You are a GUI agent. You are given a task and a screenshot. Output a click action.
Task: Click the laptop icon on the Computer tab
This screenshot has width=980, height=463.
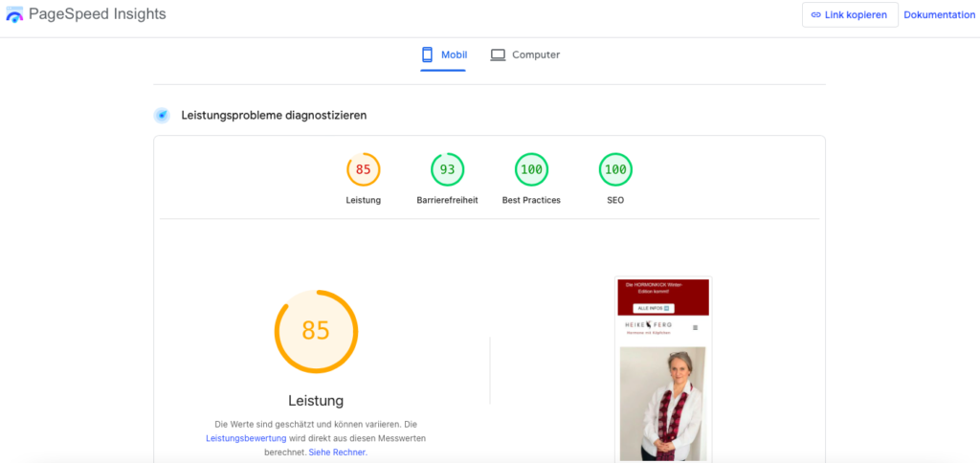498,55
